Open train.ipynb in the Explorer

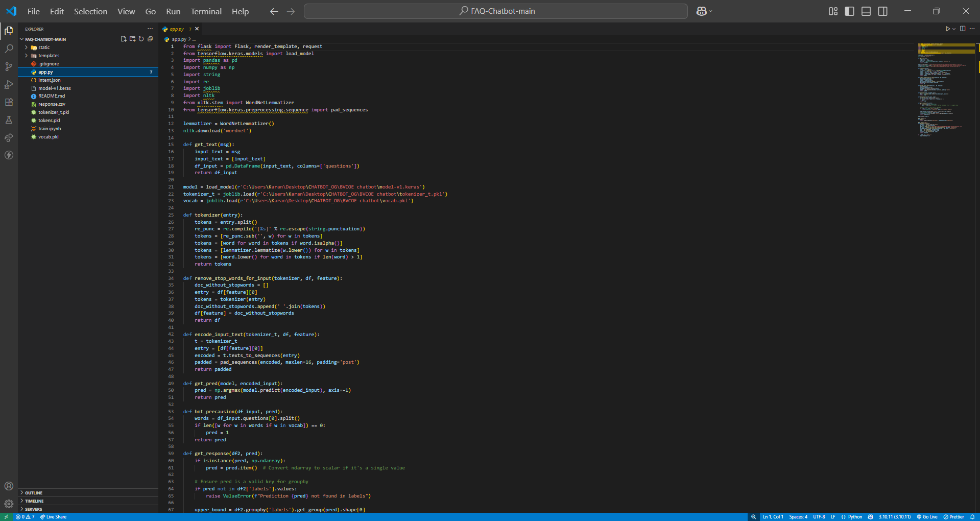[x=88, y=129]
